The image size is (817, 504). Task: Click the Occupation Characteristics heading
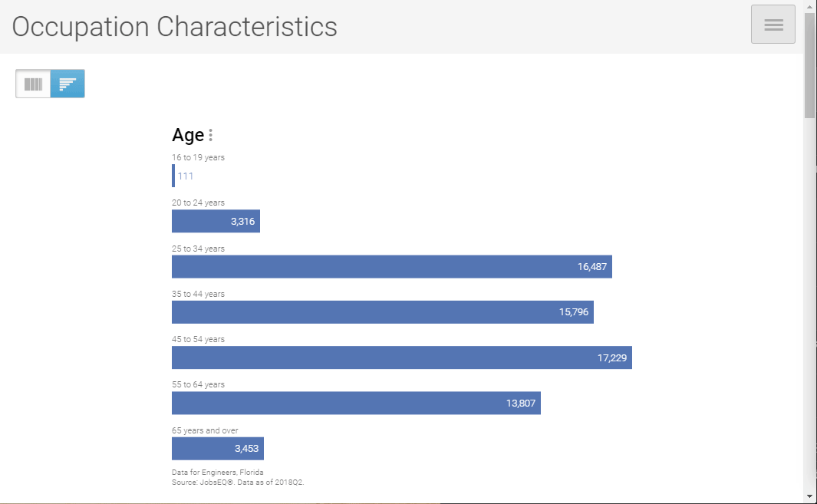[175, 27]
